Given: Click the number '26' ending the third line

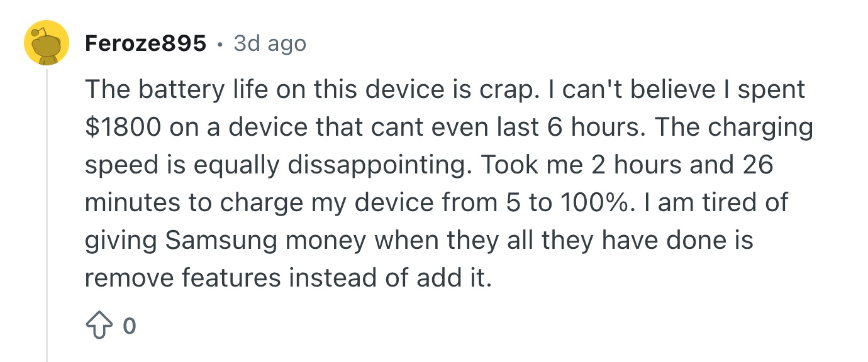Looking at the screenshot, I should (758, 165).
